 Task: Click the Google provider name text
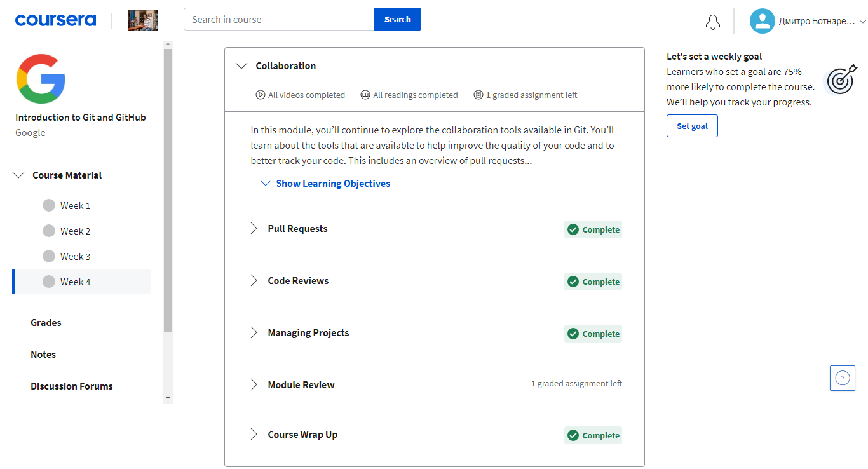click(31, 133)
